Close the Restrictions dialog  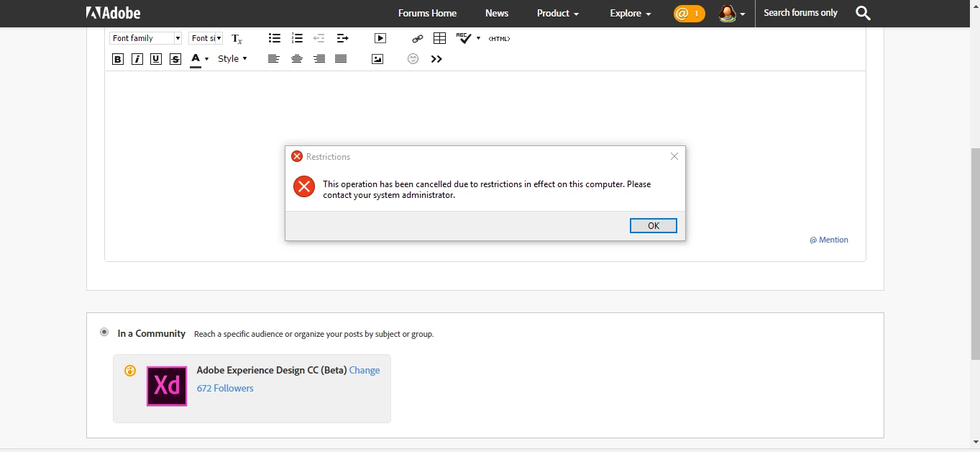[x=674, y=156]
